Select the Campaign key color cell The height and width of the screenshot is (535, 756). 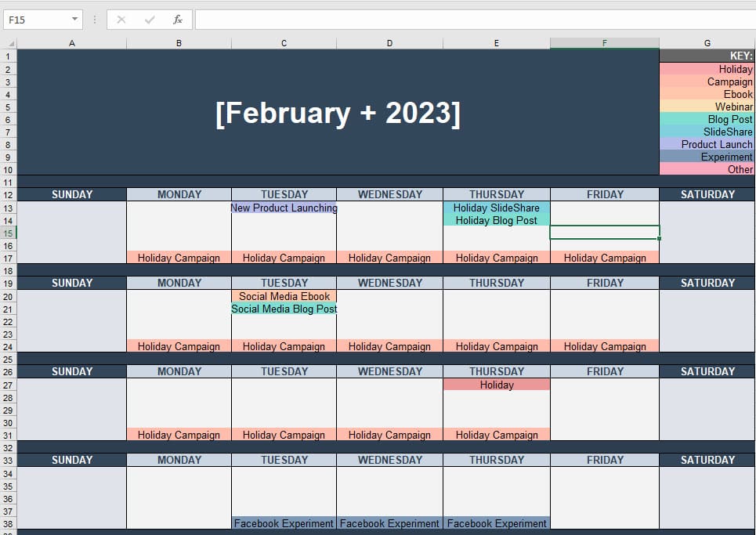[x=707, y=81]
